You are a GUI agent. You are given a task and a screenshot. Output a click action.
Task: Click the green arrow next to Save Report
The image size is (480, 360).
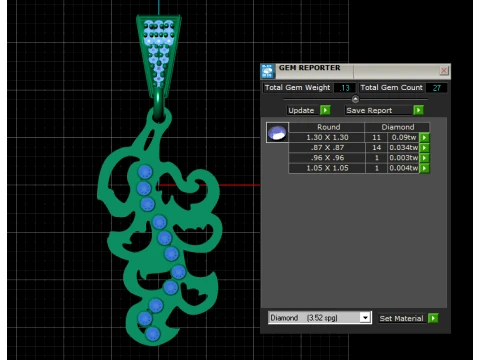(x=418, y=110)
